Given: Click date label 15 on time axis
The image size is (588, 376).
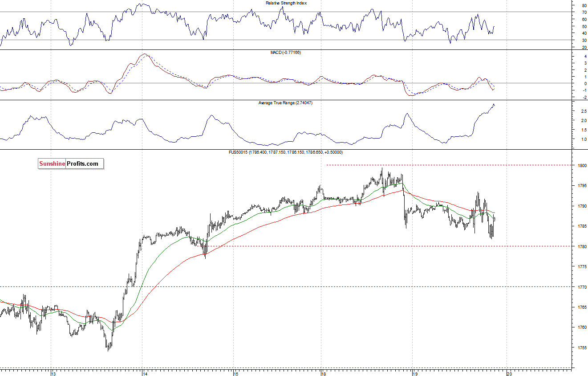Looking at the screenshot, I should (235, 373).
